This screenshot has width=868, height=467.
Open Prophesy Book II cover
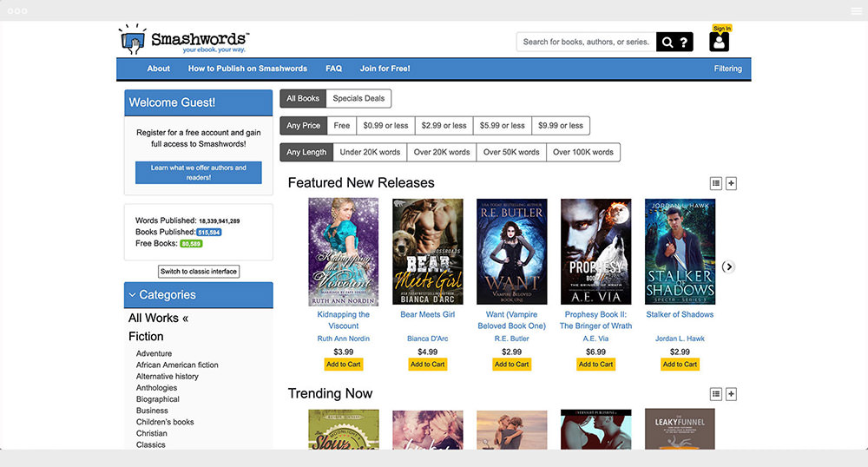[x=595, y=252]
